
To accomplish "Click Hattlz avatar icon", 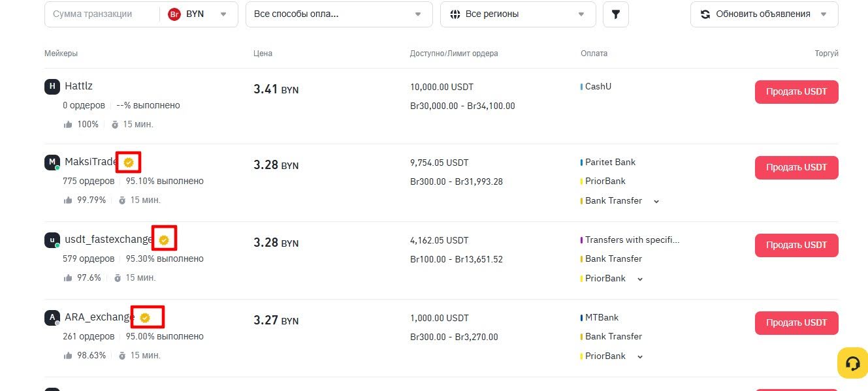I will 52,86.
